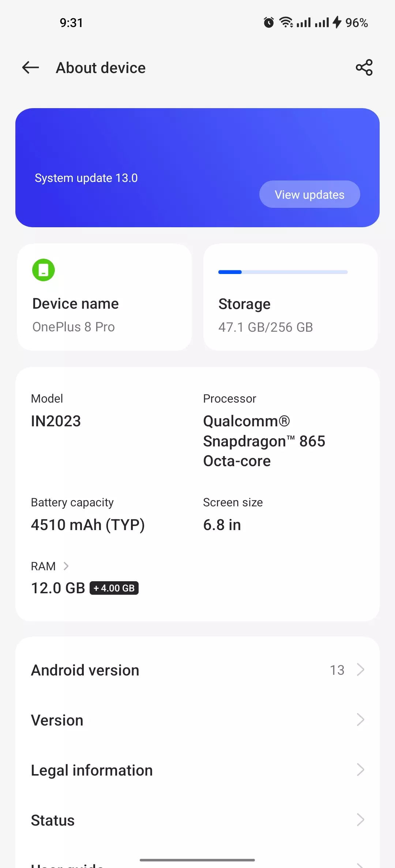Screen dimensions: 395x868
Task: Tap the alarm clock icon in the status bar
Action: point(268,23)
